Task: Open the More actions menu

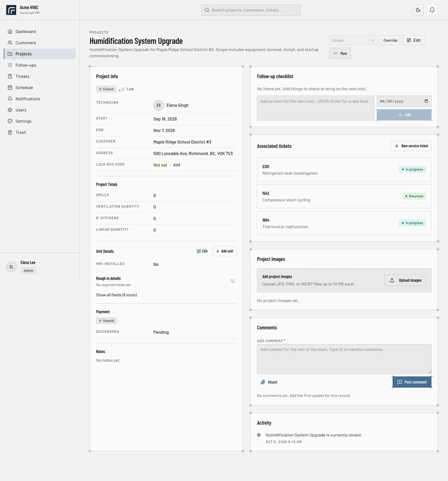Action: click(340, 53)
